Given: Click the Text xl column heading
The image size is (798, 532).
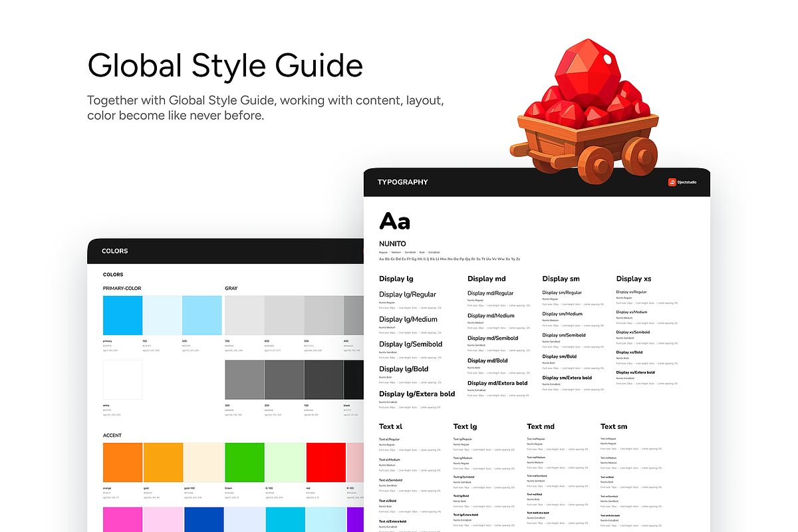Looking at the screenshot, I should pyautogui.click(x=391, y=427).
